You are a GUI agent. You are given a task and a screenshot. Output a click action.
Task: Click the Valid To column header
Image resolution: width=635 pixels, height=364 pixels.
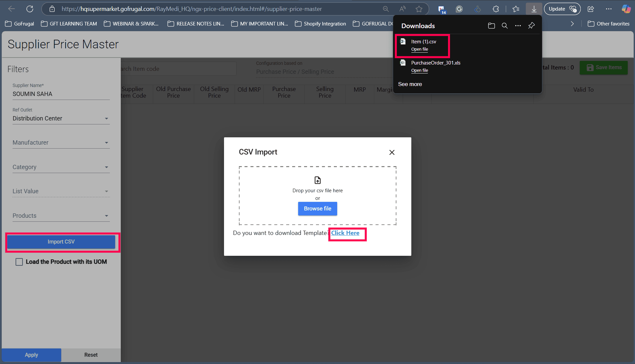point(583,90)
